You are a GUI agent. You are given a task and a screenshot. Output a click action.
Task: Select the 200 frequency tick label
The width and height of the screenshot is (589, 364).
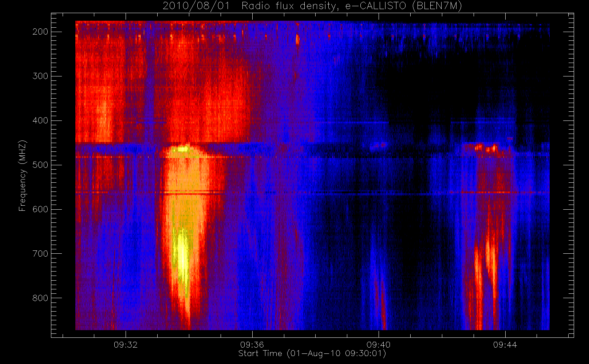click(40, 32)
